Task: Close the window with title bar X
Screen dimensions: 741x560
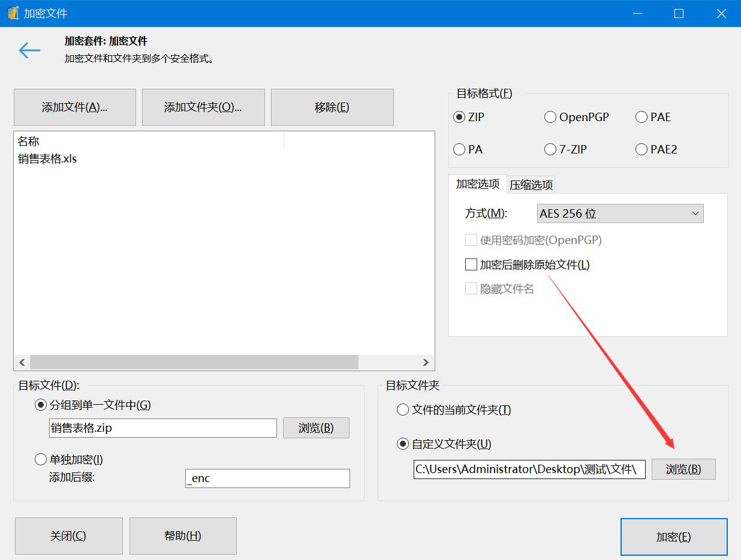Action: click(x=721, y=13)
